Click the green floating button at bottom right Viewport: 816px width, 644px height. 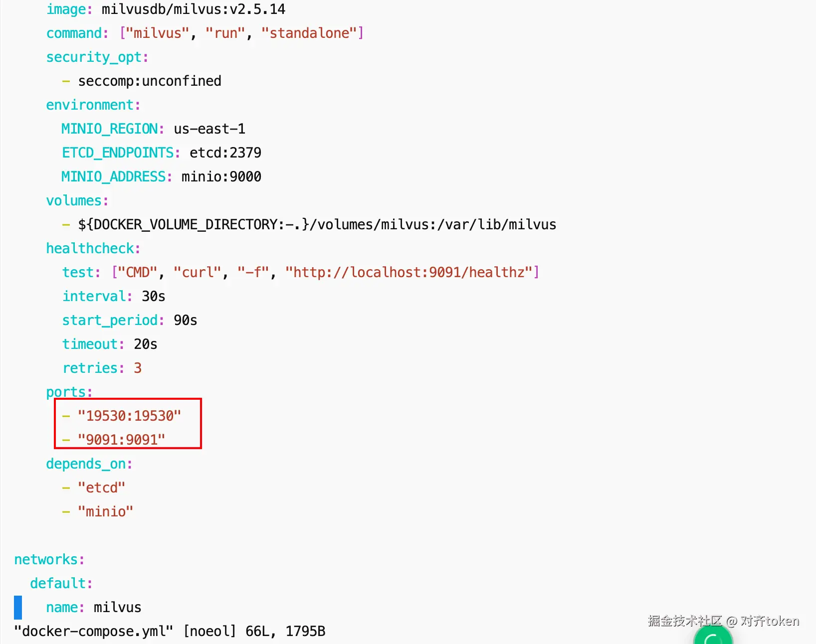point(713,636)
